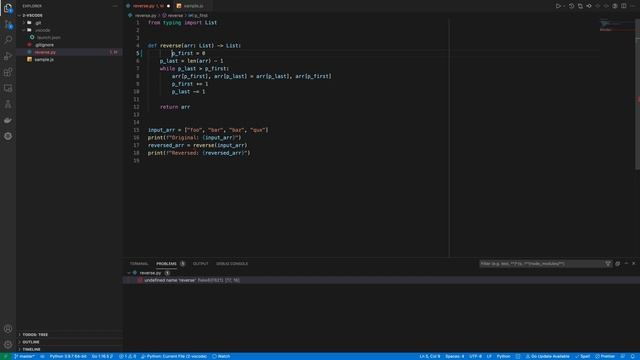Open launch.json in the explorer

[69, 38]
